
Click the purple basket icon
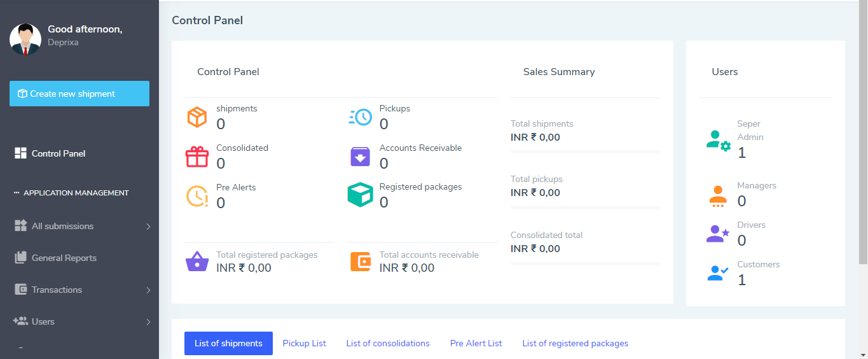click(x=197, y=262)
